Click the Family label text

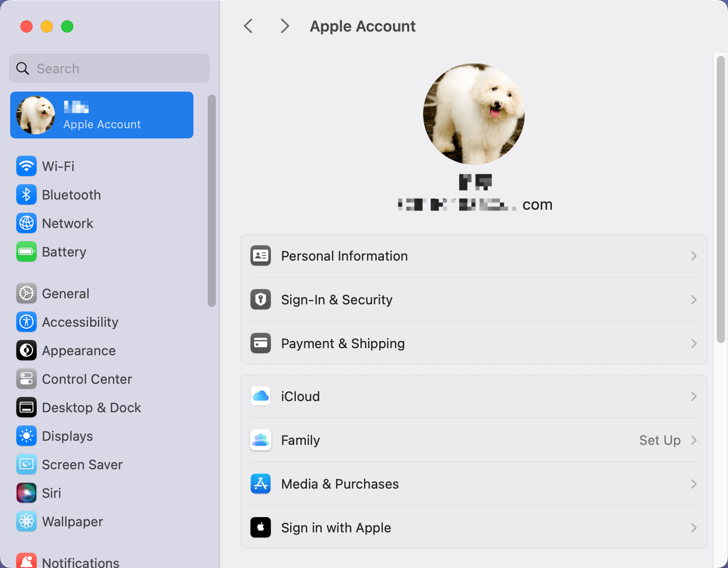pos(300,440)
